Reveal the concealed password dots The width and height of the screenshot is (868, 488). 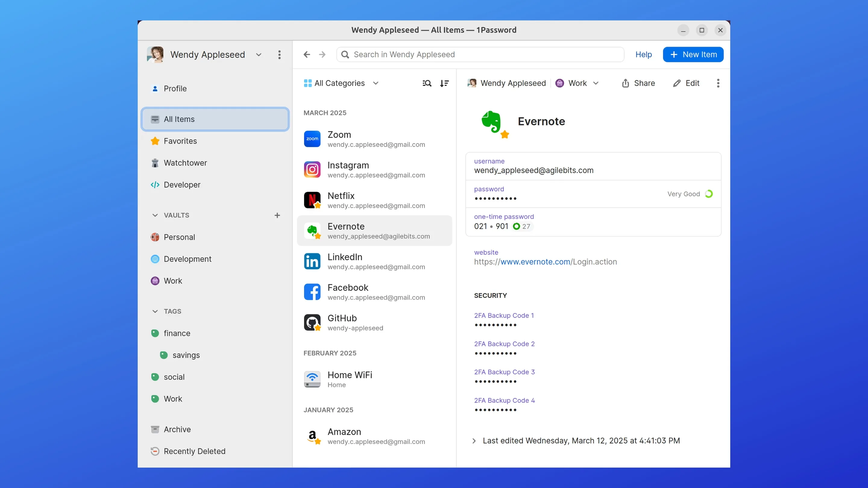[x=495, y=199]
